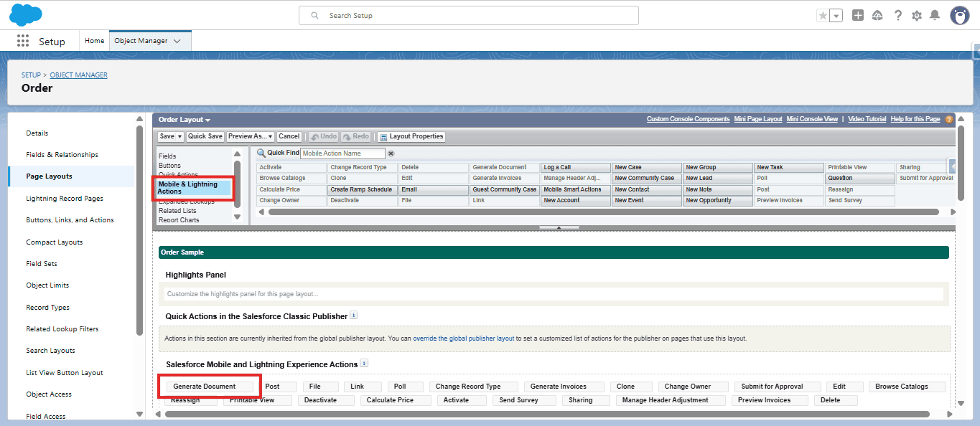Click the OBJECT MANAGER breadcrumb link

click(79, 75)
